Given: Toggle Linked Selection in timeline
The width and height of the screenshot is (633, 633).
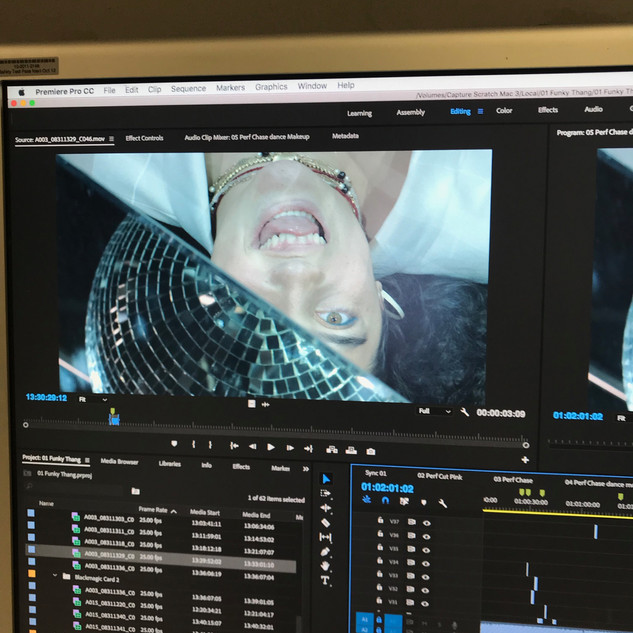Looking at the screenshot, I should point(404,501).
